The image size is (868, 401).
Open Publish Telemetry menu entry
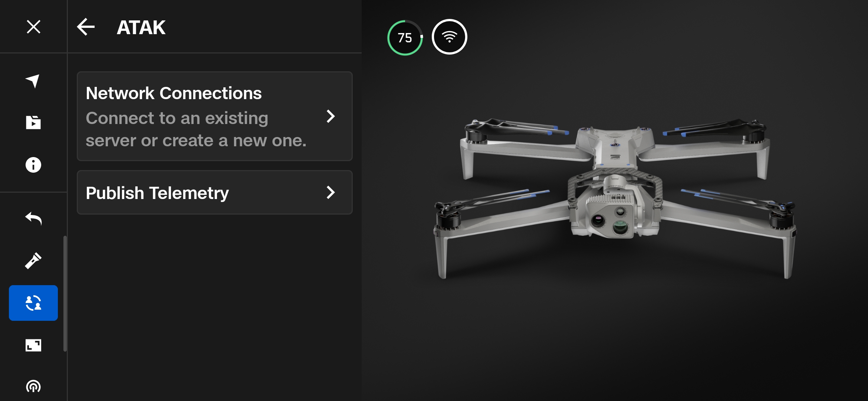(x=214, y=192)
